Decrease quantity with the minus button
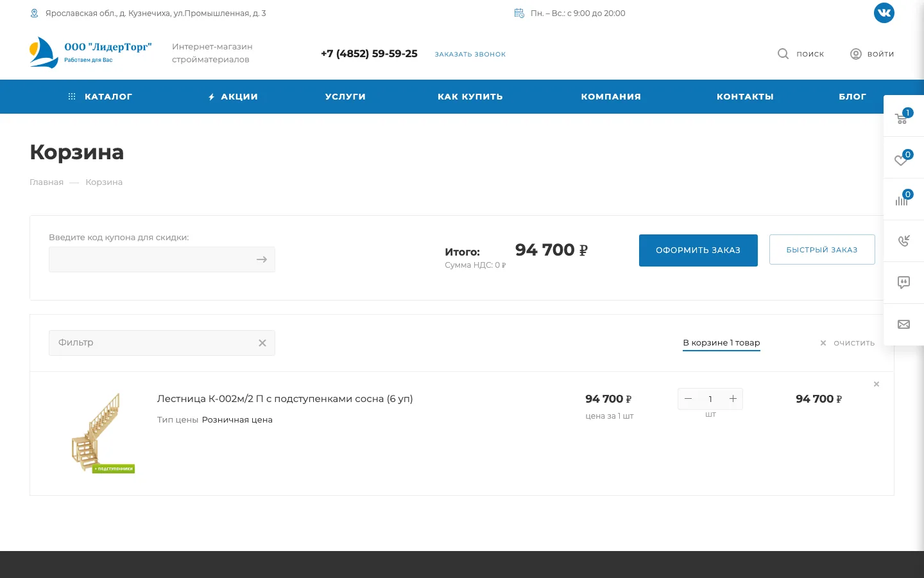 688,399
